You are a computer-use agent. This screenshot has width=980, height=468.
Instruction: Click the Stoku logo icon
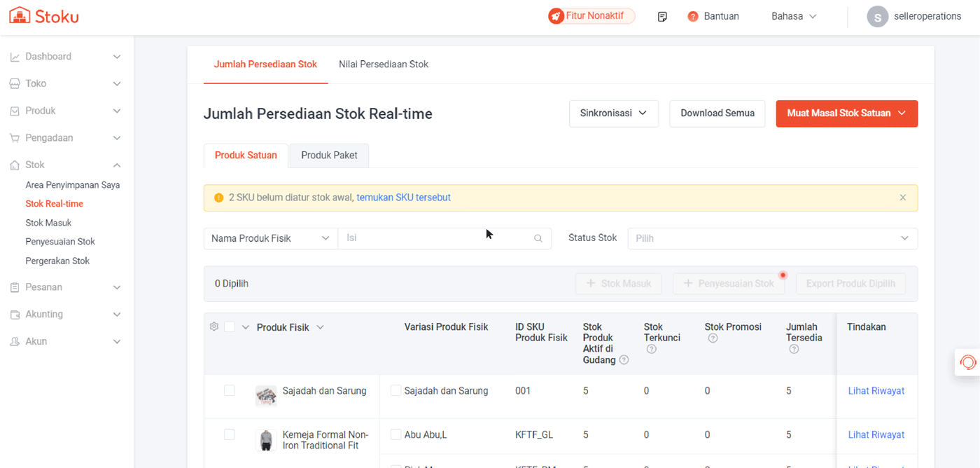20,15
